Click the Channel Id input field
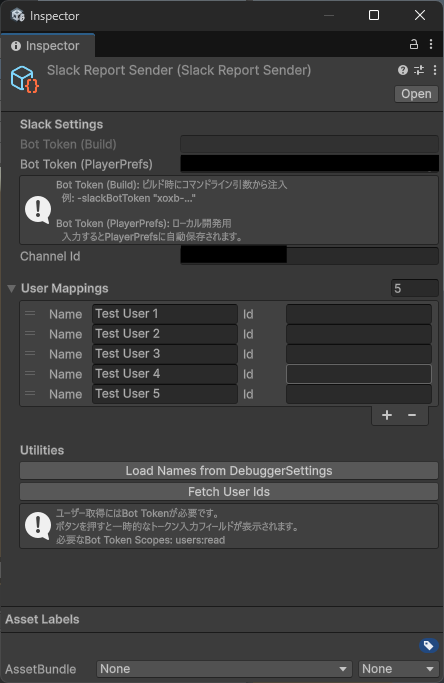The image size is (444, 683). (309, 256)
